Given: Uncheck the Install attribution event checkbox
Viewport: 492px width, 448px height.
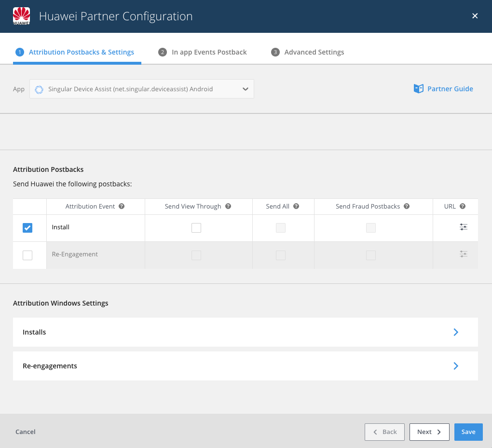Looking at the screenshot, I should (x=27, y=228).
